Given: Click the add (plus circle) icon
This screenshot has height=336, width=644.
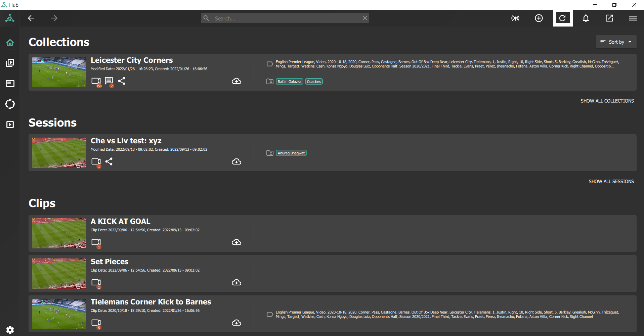Looking at the screenshot, I should click(539, 18).
